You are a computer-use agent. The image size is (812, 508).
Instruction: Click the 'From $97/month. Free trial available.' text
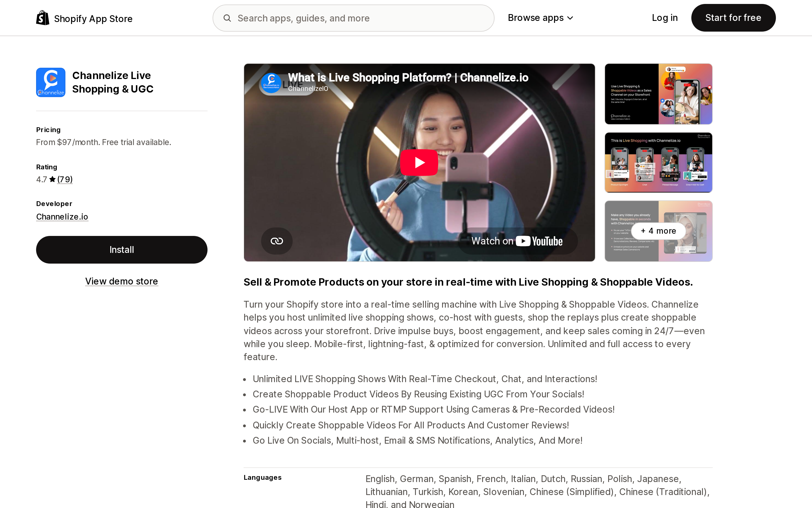click(104, 142)
